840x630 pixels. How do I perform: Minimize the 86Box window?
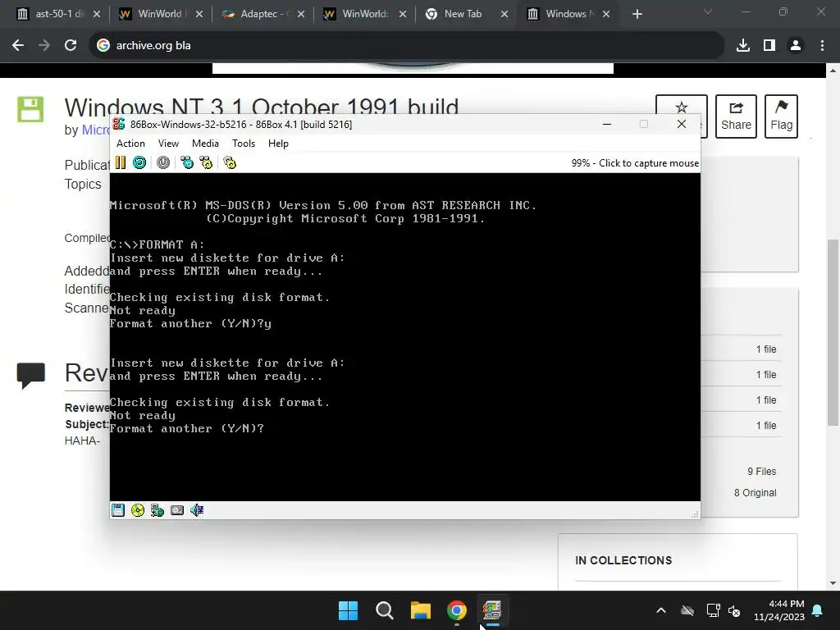pos(607,125)
